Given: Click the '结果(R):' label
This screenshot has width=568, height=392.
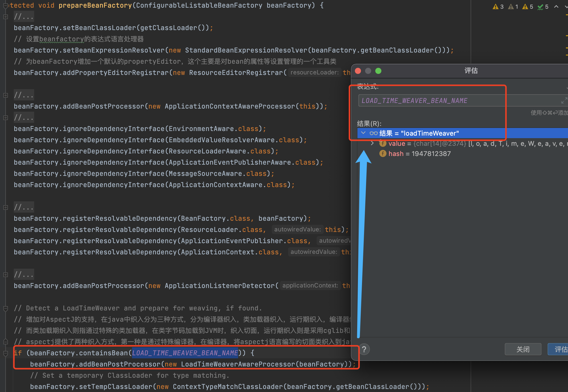Looking at the screenshot, I should point(369,123).
